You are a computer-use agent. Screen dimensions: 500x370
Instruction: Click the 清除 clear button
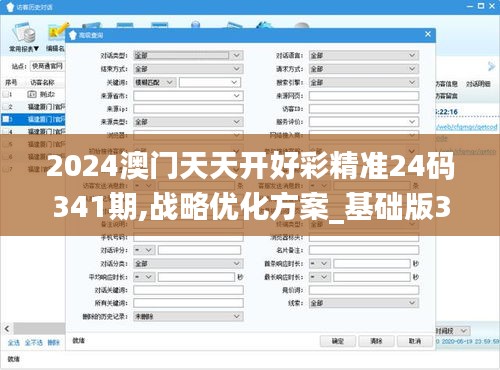tap(376, 341)
